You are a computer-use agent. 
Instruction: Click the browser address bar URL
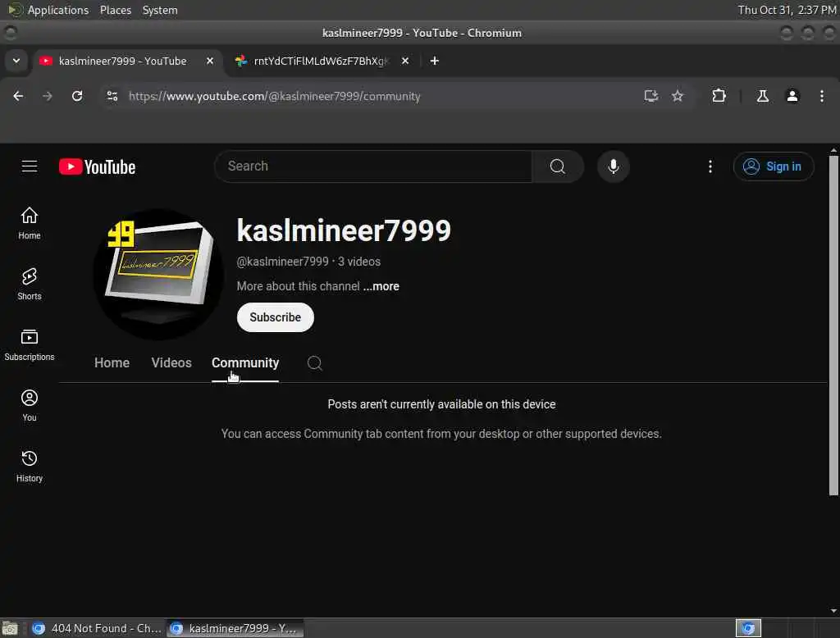click(x=274, y=97)
